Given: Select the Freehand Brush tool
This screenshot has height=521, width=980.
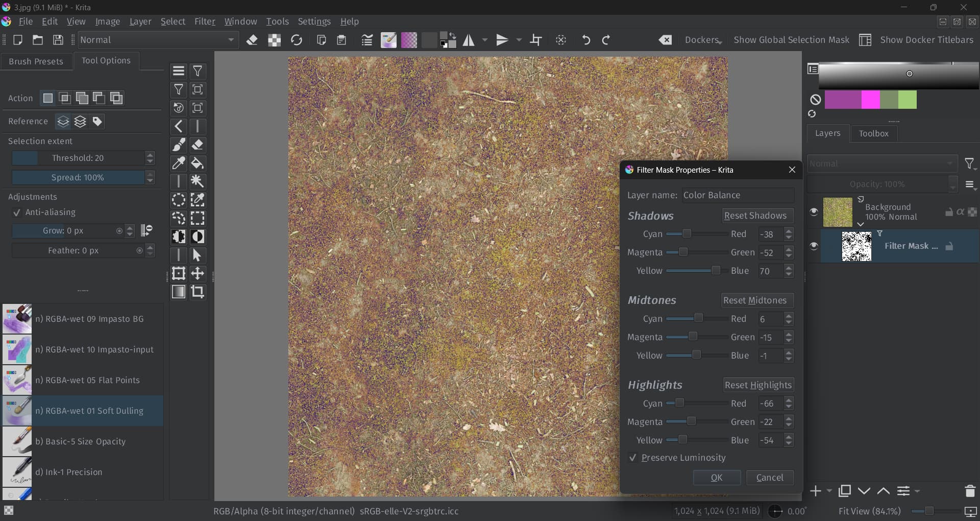Looking at the screenshot, I should point(179,145).
